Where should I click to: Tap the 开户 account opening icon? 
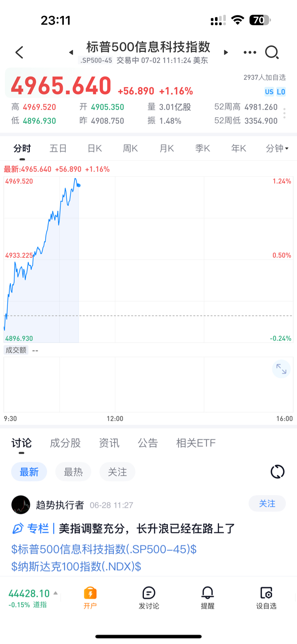[x=90, y=598]
